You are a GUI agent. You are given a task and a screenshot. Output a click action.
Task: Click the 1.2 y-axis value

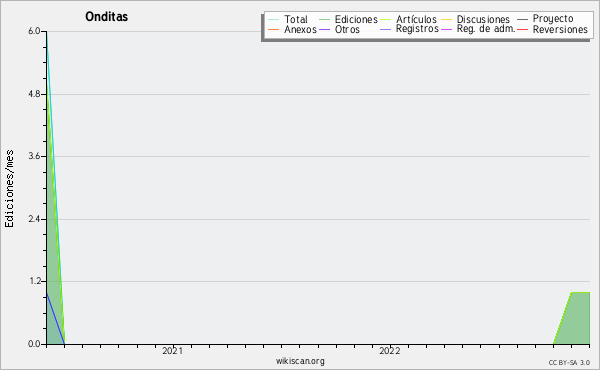tap(34, 281)
